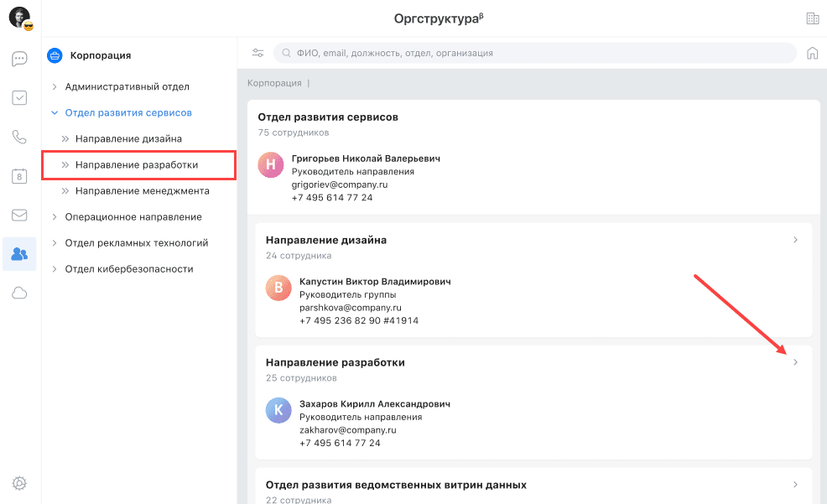Viewport: 827px width, 504px height.
Task: Select Операционное направление in the tree
Action: click(x=133, y=216)
